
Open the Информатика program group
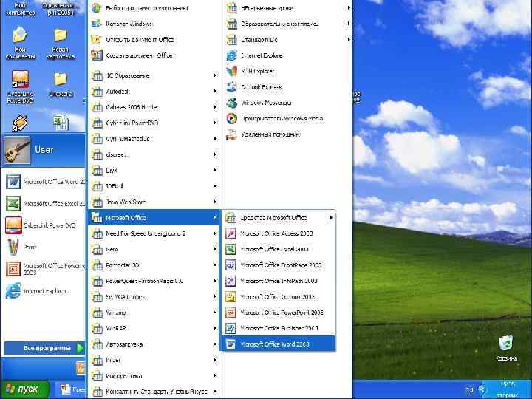[154, 375]
